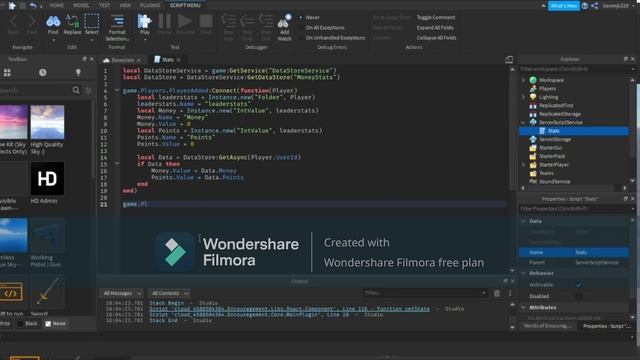Viewport: 640px width, 360px height.
Task: Switch to the Baseplate document tab
Action: [122, 60]
